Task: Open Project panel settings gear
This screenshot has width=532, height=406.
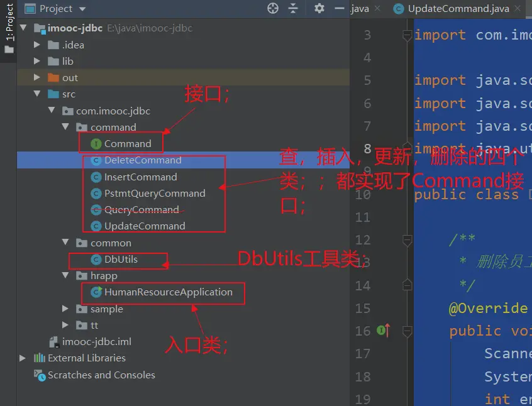Action: point(319,9)
